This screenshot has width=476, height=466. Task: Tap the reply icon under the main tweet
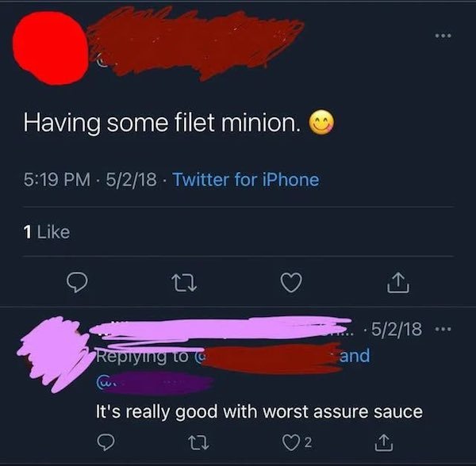pos(77,282)
